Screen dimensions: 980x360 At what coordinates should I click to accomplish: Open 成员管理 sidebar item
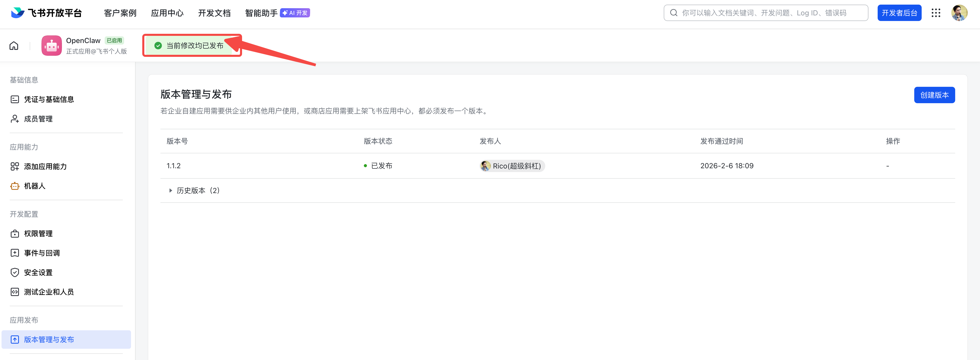(38, 119)
